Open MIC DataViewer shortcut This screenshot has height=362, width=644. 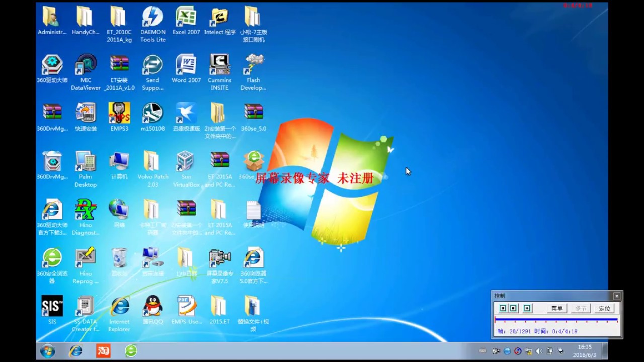[86, 72]
